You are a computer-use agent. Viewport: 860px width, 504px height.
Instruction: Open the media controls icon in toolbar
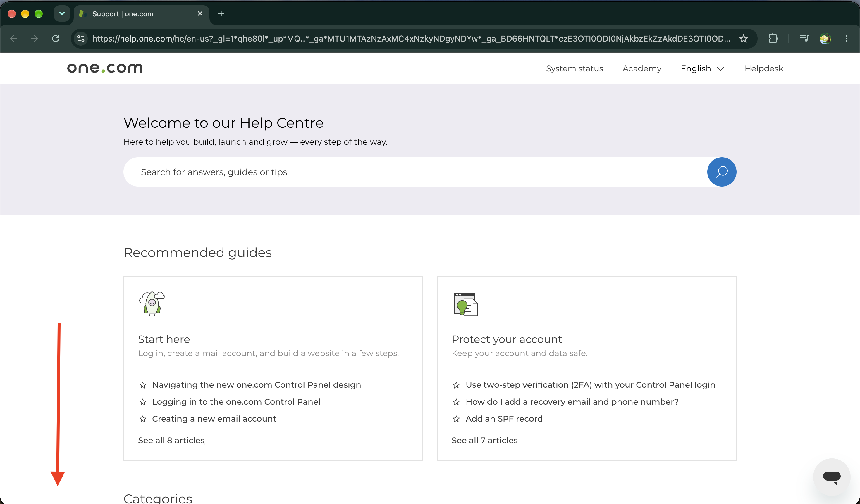pyautogui.click(x=804, y=39)
